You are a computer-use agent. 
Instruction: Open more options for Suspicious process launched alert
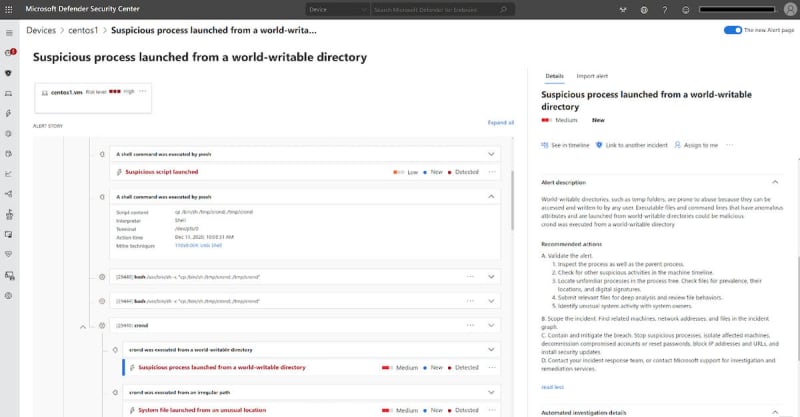coord(492,367)
